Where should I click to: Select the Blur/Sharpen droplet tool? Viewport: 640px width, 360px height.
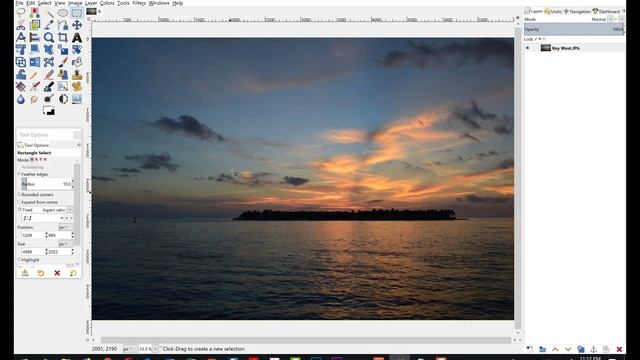coord(21,99)
